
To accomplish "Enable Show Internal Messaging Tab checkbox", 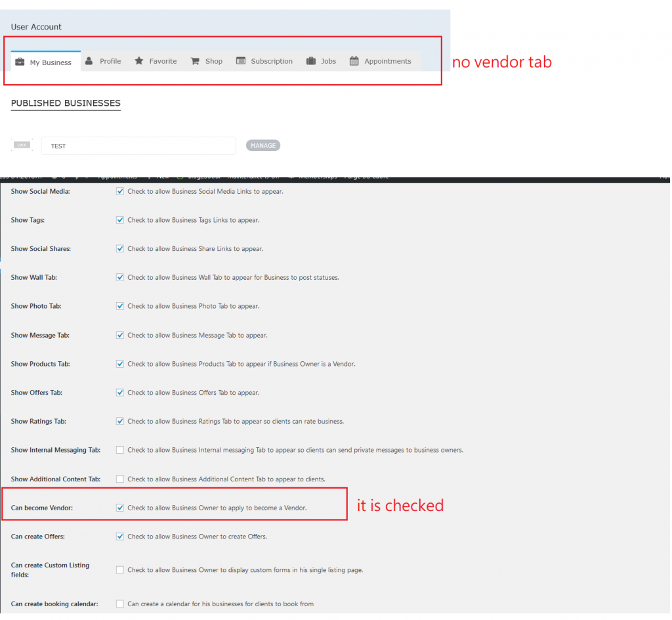I will coord(120,450).
